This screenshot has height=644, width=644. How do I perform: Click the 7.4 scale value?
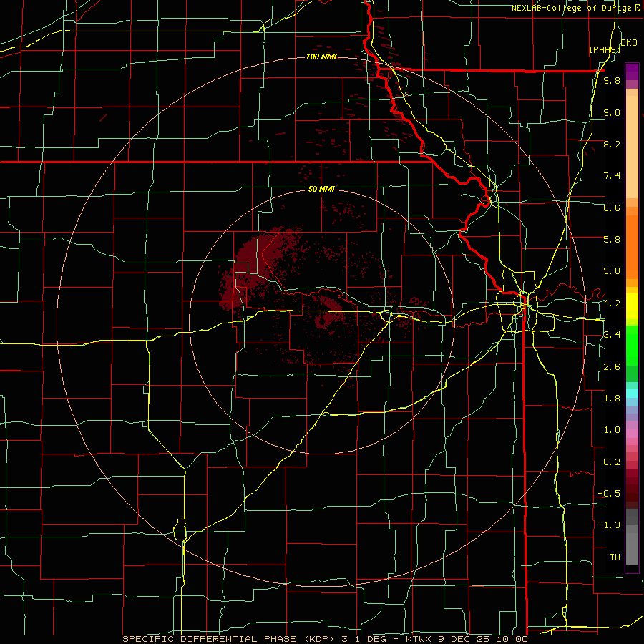pos(612,176)
